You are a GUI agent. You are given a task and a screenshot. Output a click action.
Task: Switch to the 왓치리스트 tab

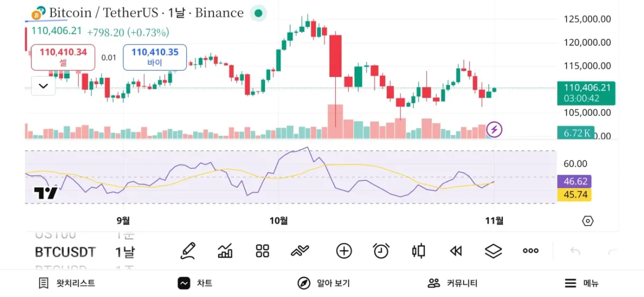pos(67,283)
